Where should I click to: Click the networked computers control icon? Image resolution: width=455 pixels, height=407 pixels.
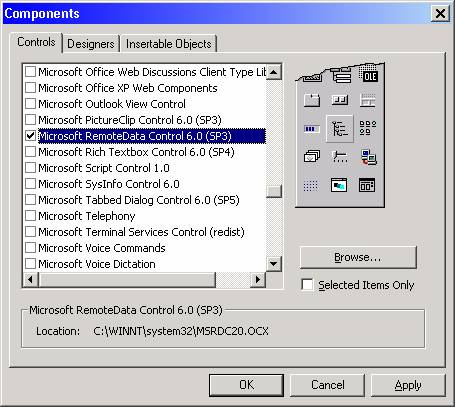368,157
